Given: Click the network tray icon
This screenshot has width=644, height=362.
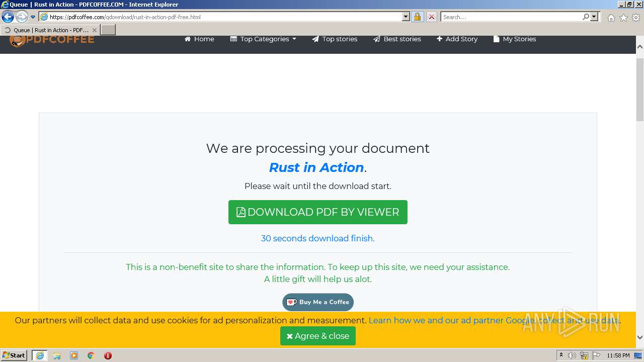Looking at the screenshot, I should [x=584, y=355].
